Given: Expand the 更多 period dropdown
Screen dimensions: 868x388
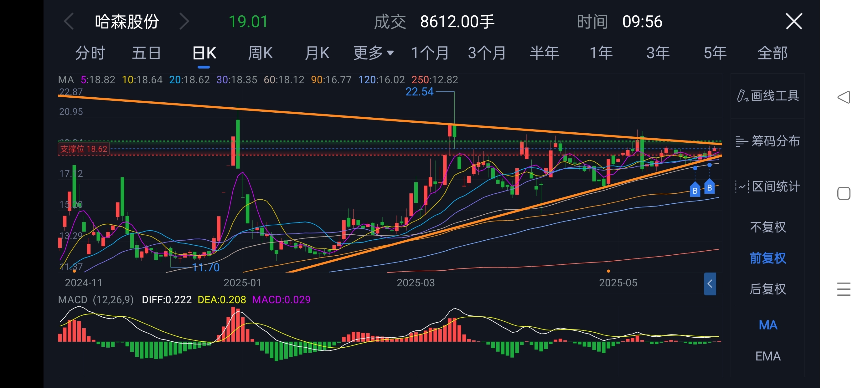Looking at the screenshot, I should pyautogui.click(x=373, y=53).
